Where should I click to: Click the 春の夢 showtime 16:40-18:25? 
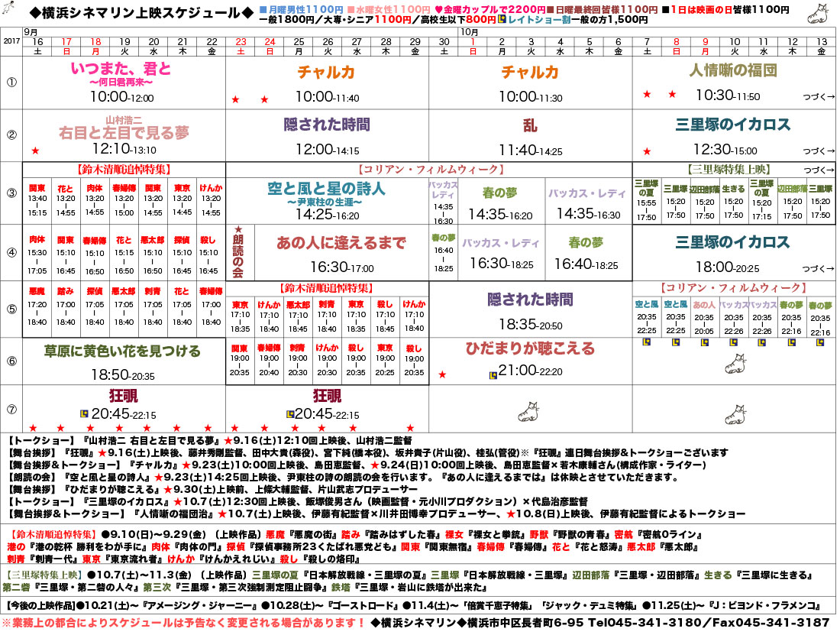tap(586, 264)
